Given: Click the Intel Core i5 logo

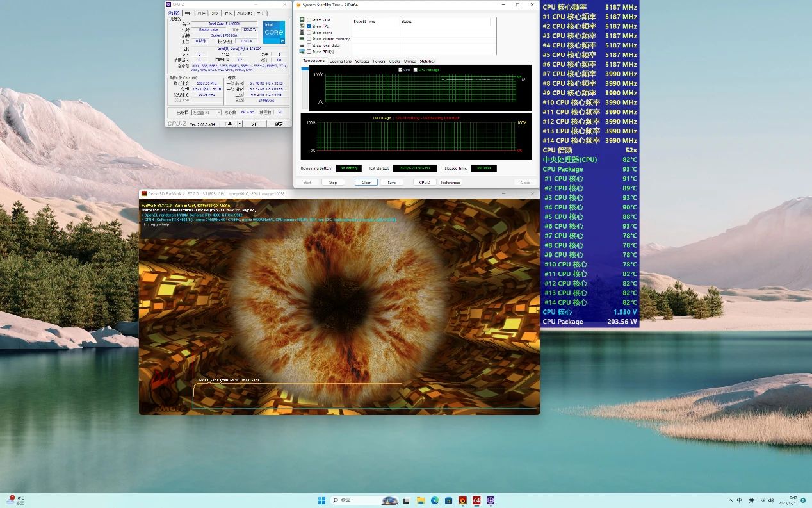Looking at the screenshot, I should [x=273, y=32].
